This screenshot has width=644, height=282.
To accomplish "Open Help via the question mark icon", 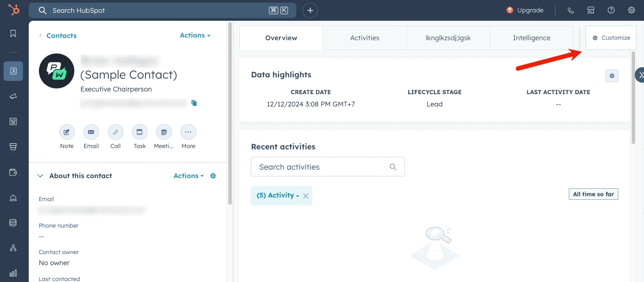I will [611, 10].
